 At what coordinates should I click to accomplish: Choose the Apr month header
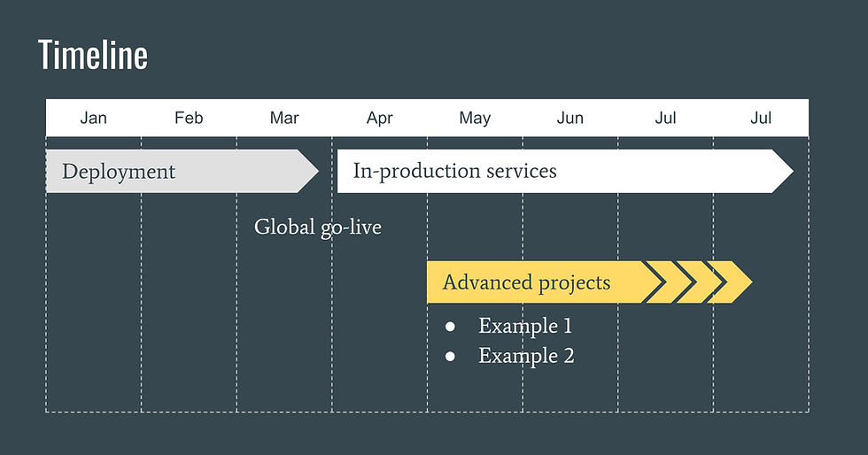[x=379, y=119]
